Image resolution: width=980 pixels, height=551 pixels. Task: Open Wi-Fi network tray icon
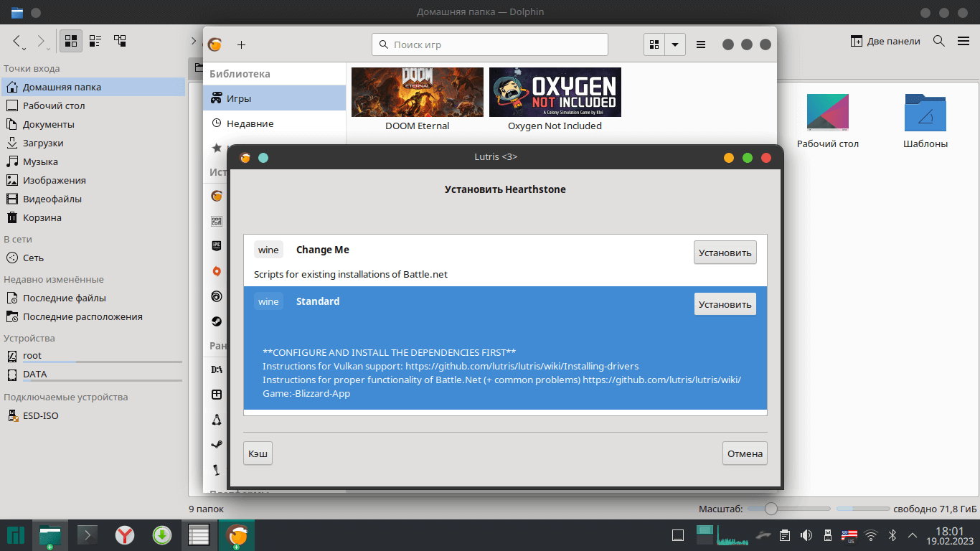[x=871, y=535]
